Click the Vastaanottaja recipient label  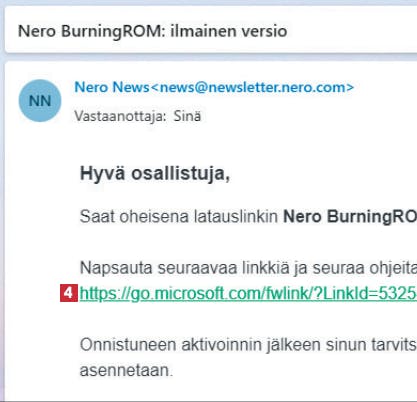pos(120,116)
